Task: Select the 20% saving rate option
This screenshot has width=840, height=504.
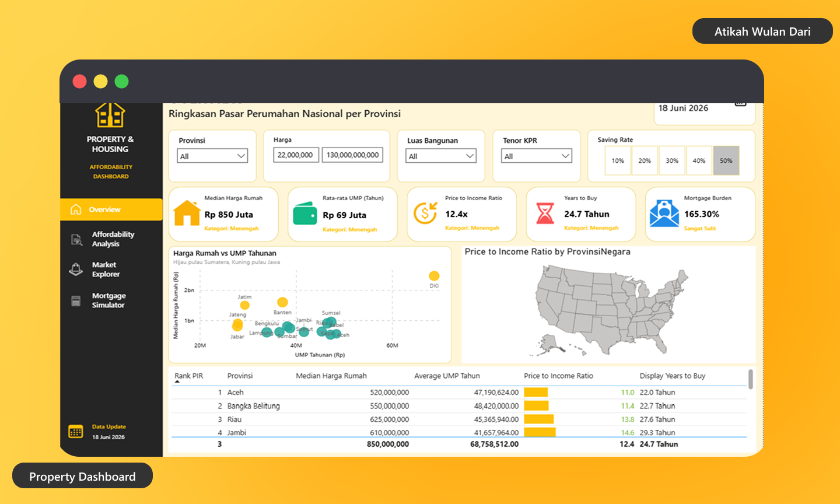Action: tap(645, 160)
